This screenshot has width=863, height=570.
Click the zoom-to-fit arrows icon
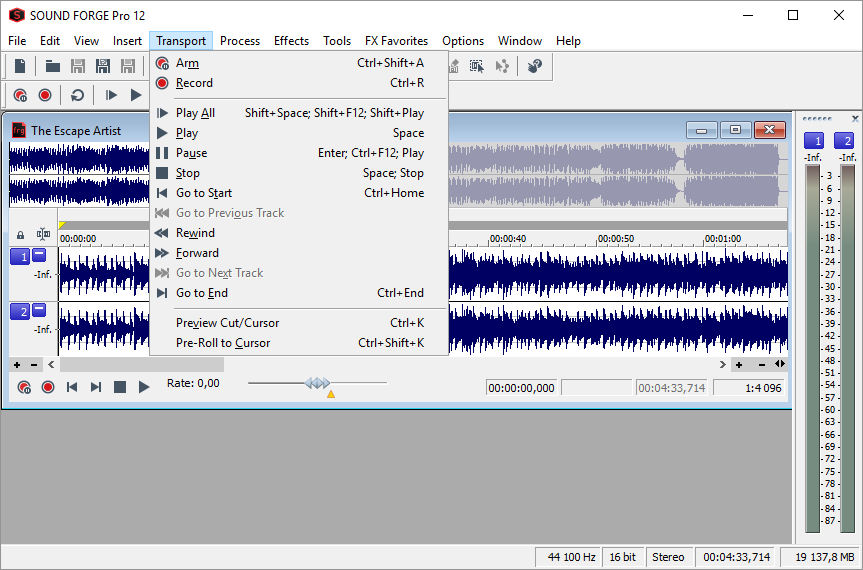point(780,364)
